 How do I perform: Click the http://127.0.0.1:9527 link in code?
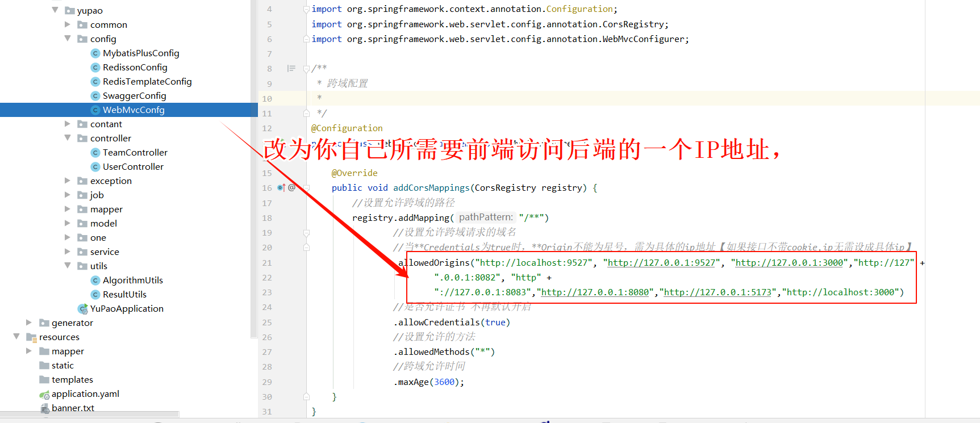click(661, 263)
